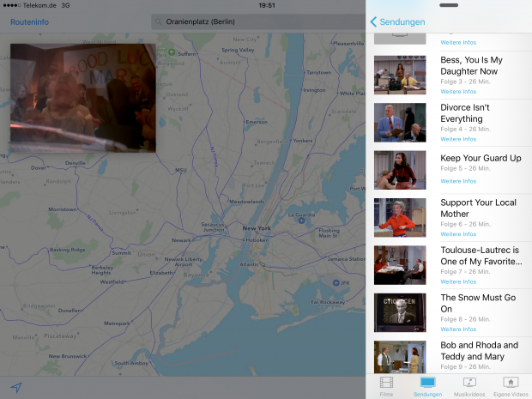Tap the slide-over panel grabber handle
The width and height of the screenshot is (532, 399).
tap(449, 4)
